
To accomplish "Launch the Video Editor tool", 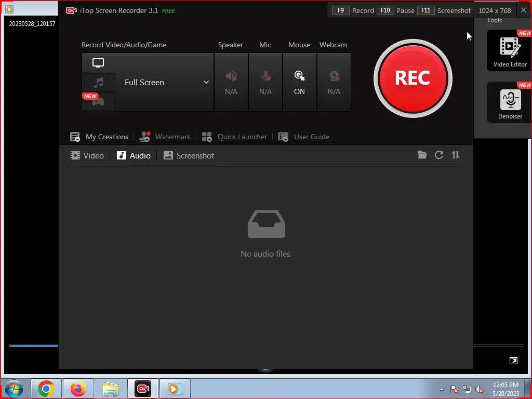I will (510, 50).
